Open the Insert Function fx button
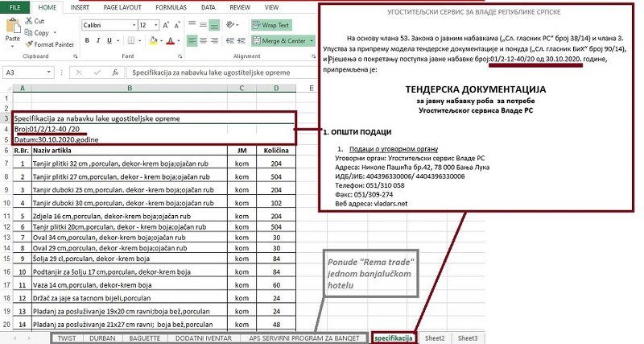Viewport: 644px width, 344px height. pyautogui.click(x=115, y=73)
